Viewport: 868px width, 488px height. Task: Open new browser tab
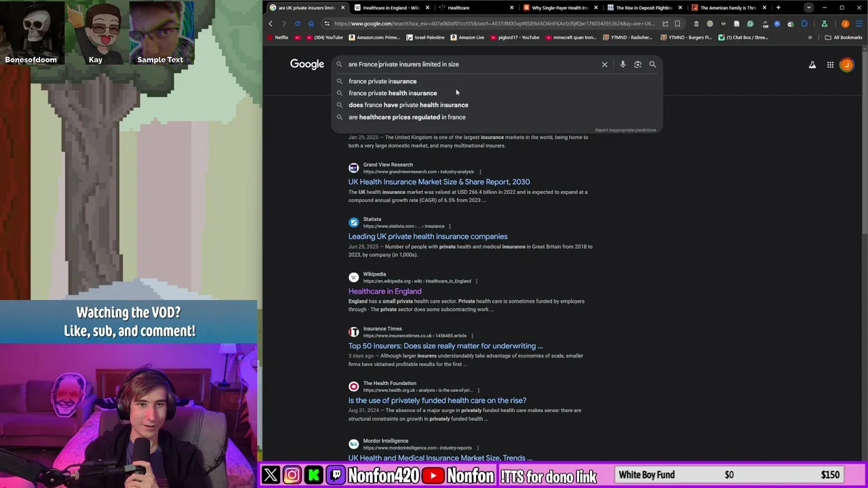pyautogui.click(x=778, y=7)
